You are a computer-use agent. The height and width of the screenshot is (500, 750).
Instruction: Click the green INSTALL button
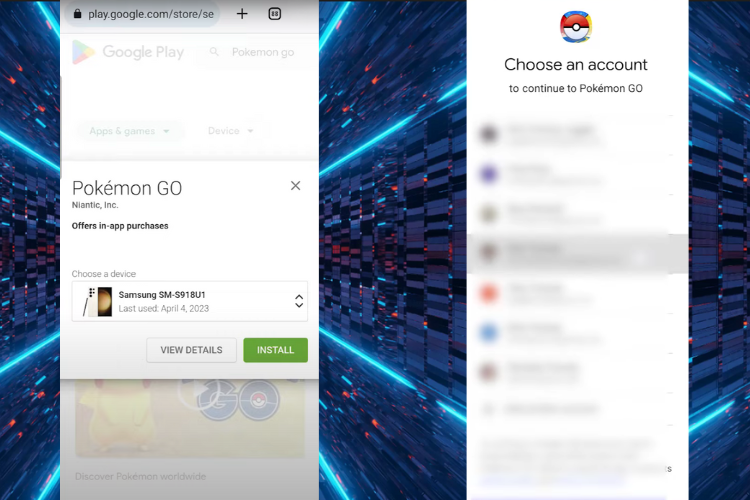[x=276, y=350]
